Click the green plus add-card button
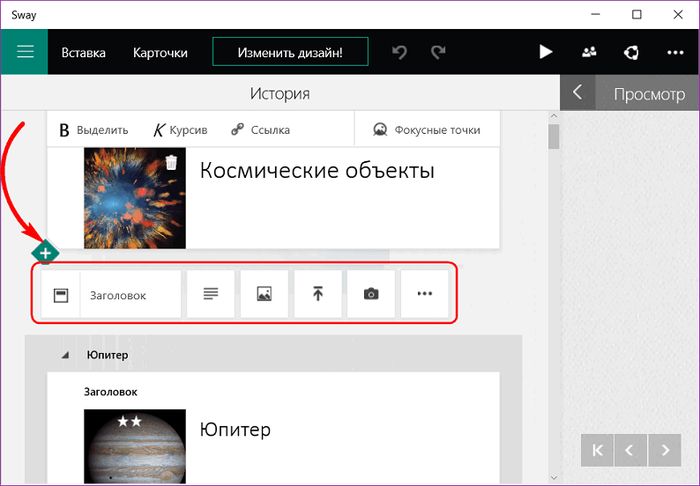700x486 pixels. 46,253
